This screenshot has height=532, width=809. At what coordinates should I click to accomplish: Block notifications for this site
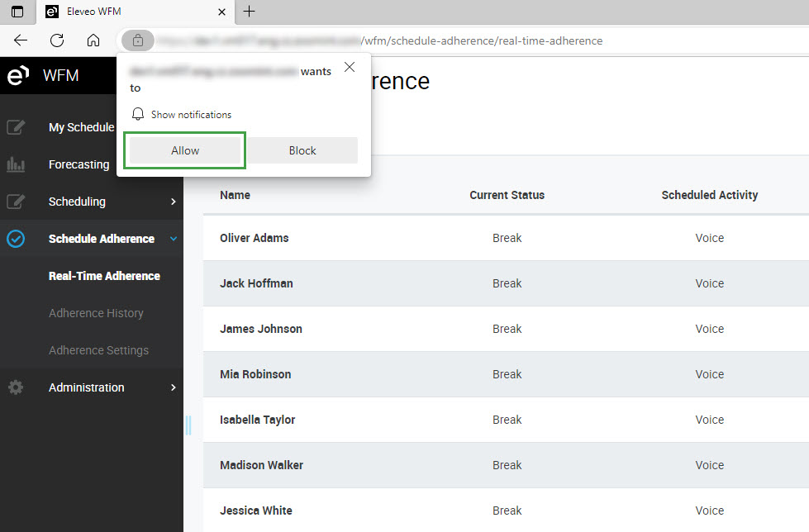tap(302, 150)
